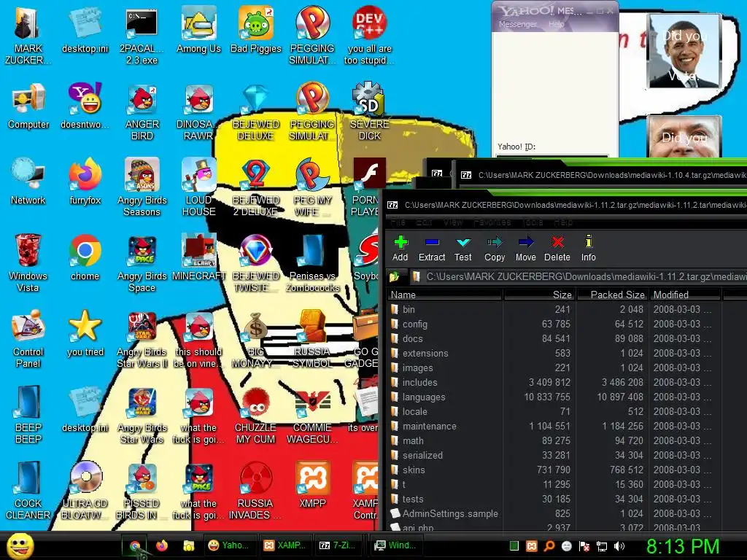Click the Yahoo! ID input field
747x560 pixels.
tap(552, 156)
